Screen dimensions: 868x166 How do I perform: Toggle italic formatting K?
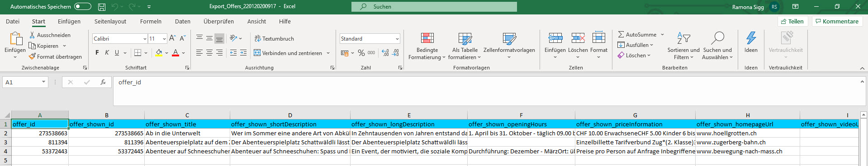tap(107, 53)
